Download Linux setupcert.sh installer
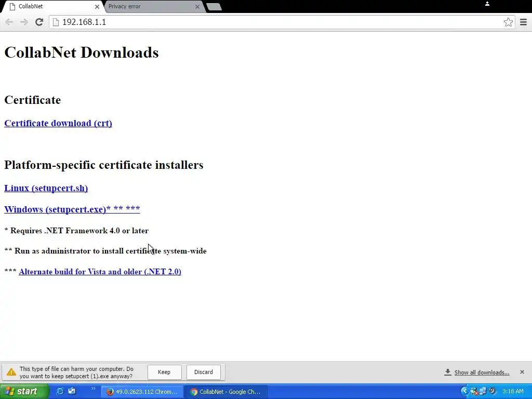This screenshot has width=532, height=399. click(x=46, y=188)
